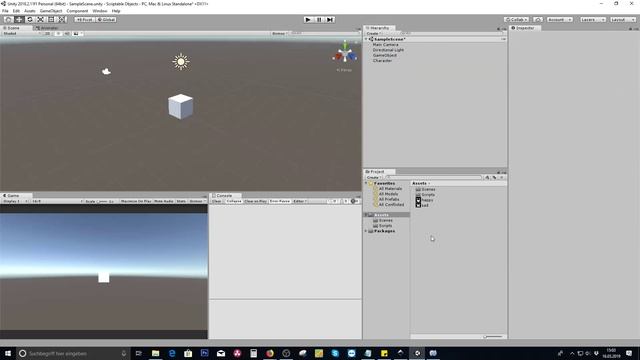Viewport: 640px width, 360px height.
Task: Toggle Maximize On Play in Game view
Action: coord(136,201)
